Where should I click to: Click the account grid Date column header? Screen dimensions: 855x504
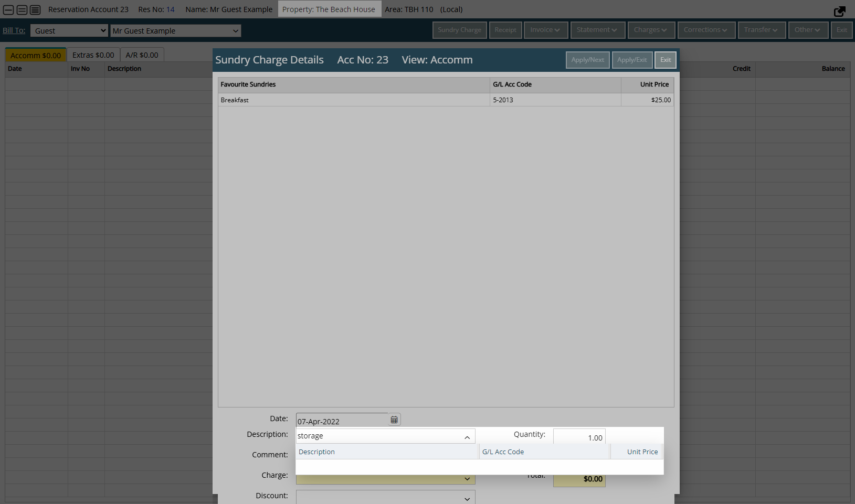(36, 69)
